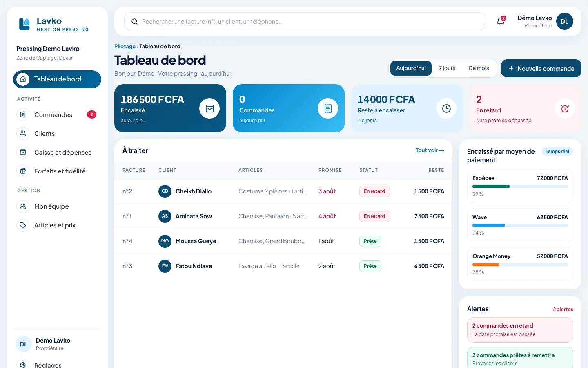Screen dimensions: 588x368
Task: Select the 7 jours period
Action: (x=447, y=68)
